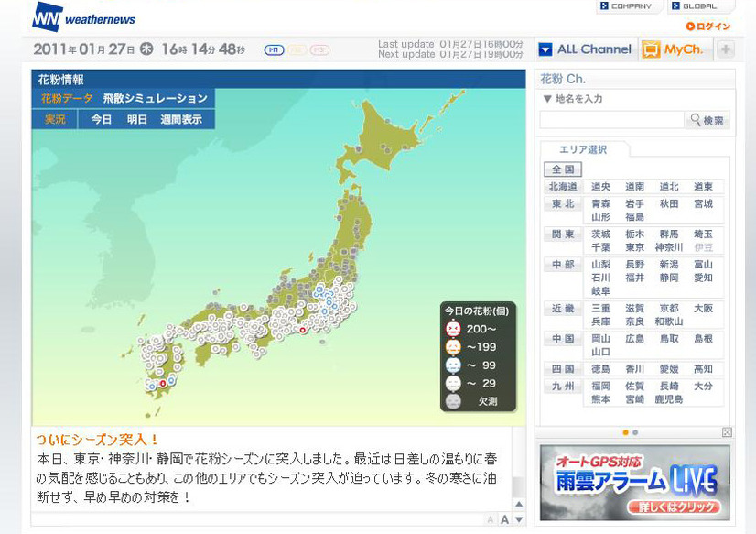Select the 四国 region

563,369
